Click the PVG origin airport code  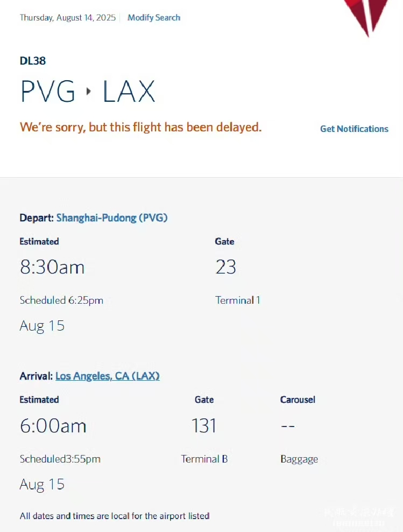[x=48, y=91]
